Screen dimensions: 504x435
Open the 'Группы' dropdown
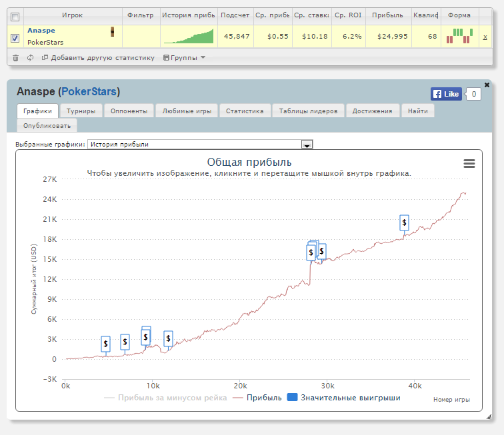(x=184, y=58)
